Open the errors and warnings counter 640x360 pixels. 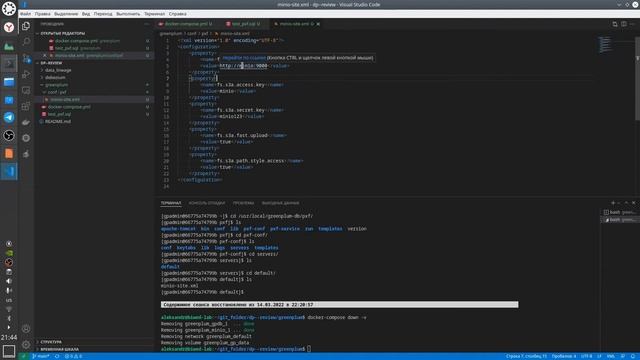tap(73, 356)
